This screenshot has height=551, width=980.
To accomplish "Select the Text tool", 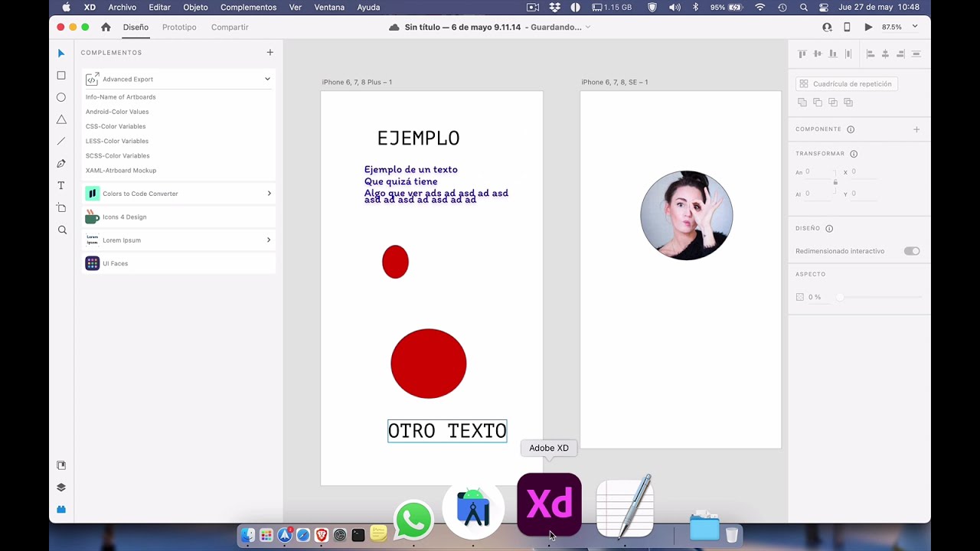I will [61, 186].
